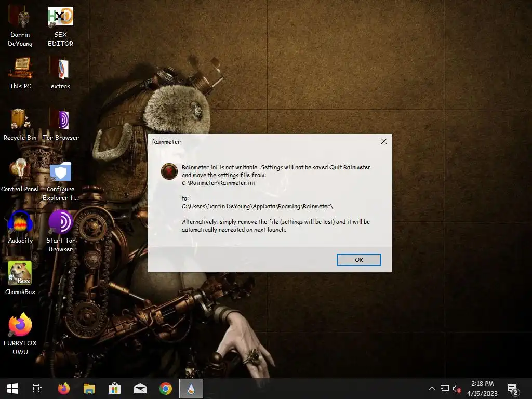Image resolution: width=532 pixels, height=399 pixels.
Task: Open the clock showing 2:18 PM
Action: pos(482,389)
